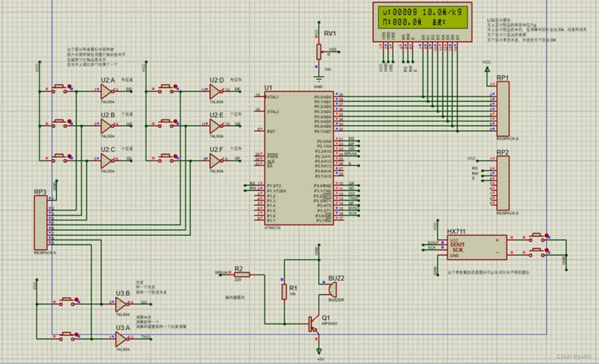Image resolution: width=599 pixels, height=364 pixels.
Task: Click the SCK pin label inside HX711
Action: click(458, 250)
